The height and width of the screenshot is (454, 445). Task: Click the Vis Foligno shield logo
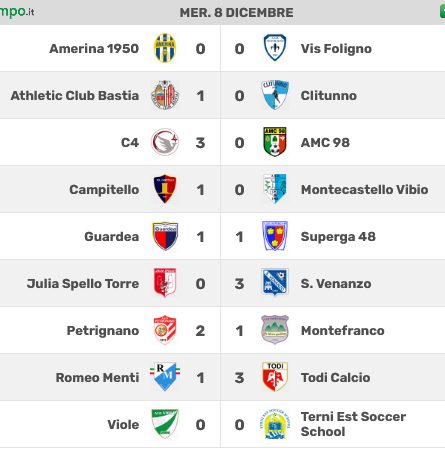tap(275, 48)
